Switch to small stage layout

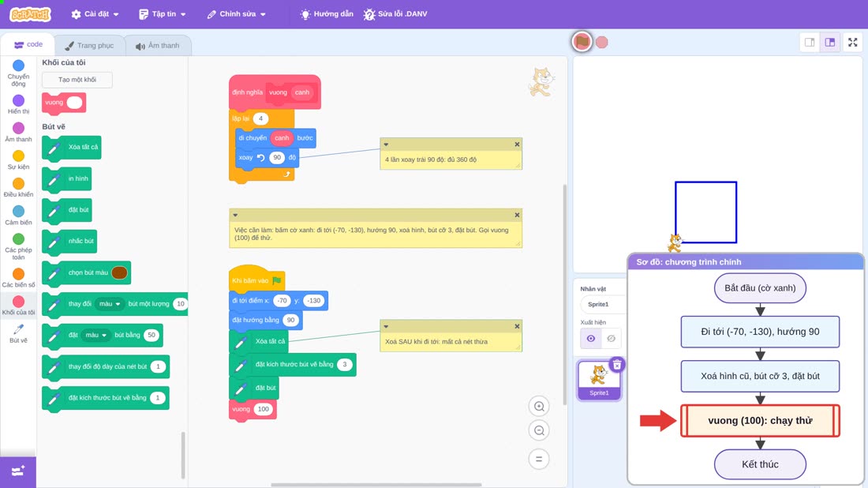(x=810, y=42)
